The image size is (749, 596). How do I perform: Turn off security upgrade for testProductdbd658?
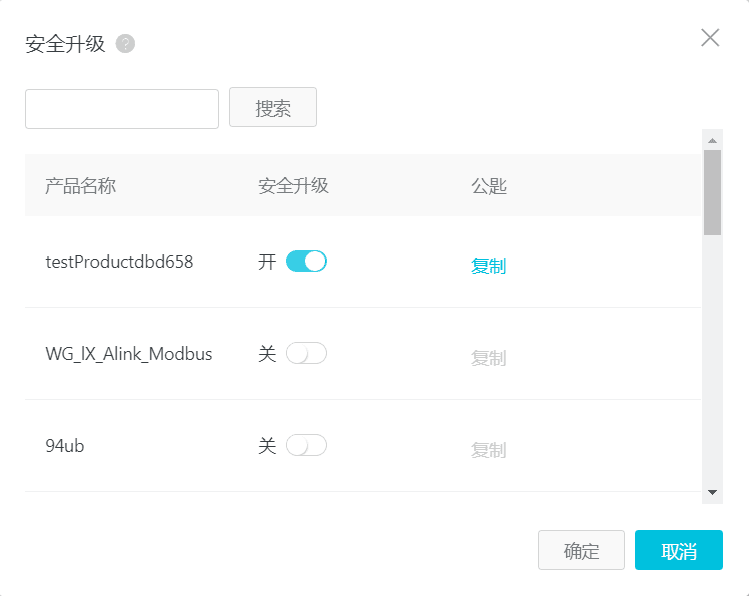pos(306,262)
